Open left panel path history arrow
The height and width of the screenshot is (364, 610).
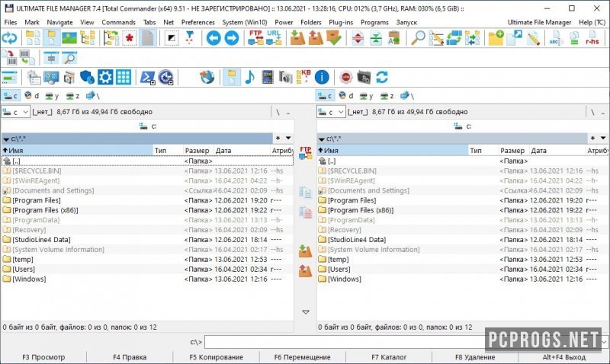point(288,138)
